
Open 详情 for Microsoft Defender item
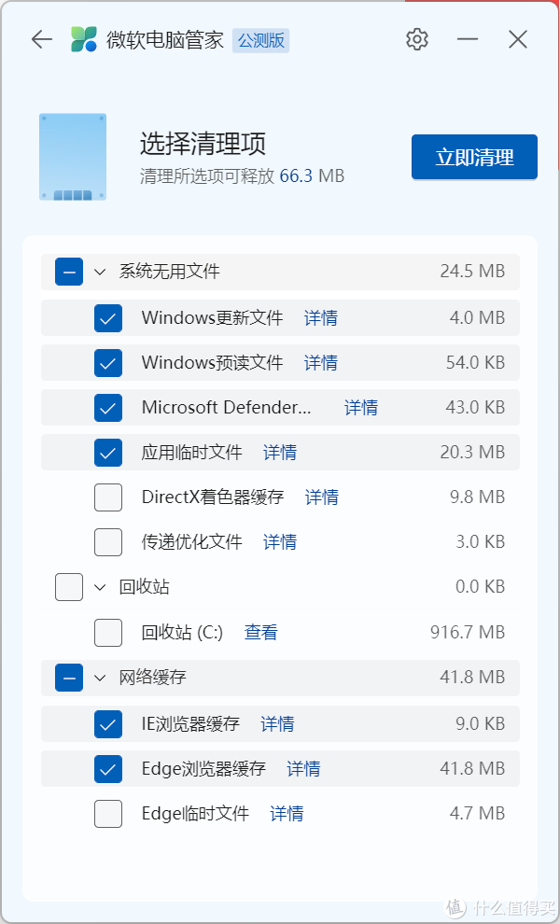coord(361,408)
